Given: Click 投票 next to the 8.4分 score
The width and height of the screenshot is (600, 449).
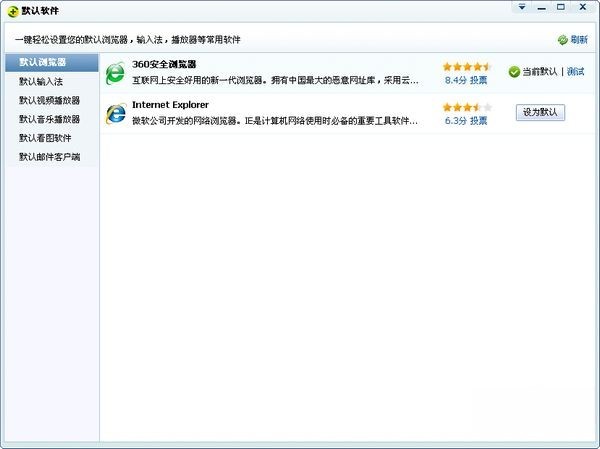Looking at the screenshot, I should (x=478, y=80).
